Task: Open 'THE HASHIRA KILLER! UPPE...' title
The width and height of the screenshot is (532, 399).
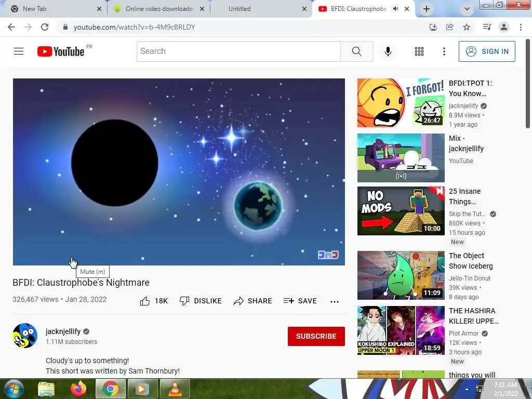Action: coord(474,316)
